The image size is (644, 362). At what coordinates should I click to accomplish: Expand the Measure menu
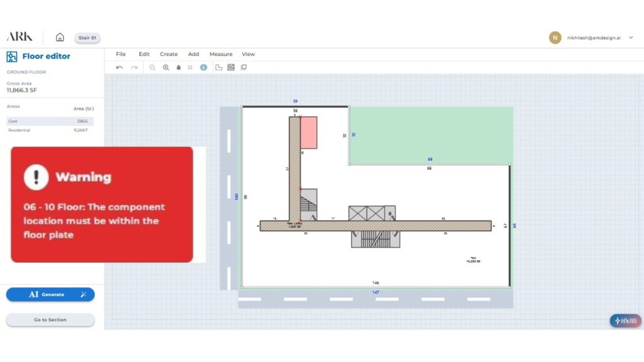click(x=221, y=54)
